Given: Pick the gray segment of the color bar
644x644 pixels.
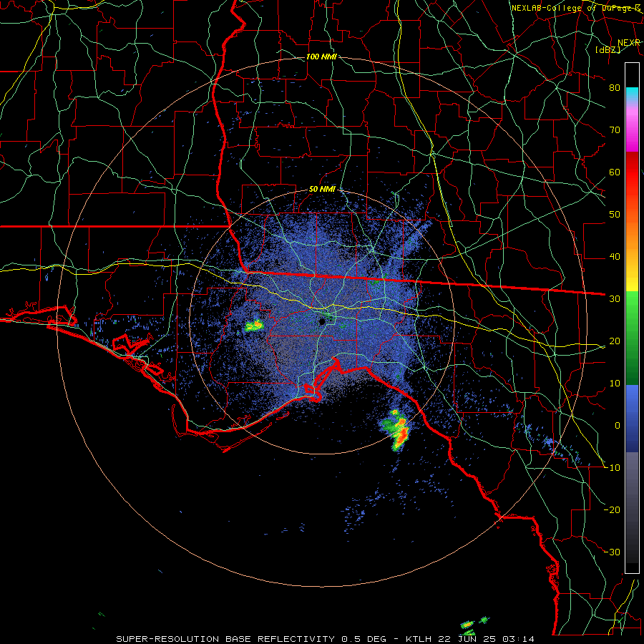Looking at the screenshot, I should pos(632,489).
